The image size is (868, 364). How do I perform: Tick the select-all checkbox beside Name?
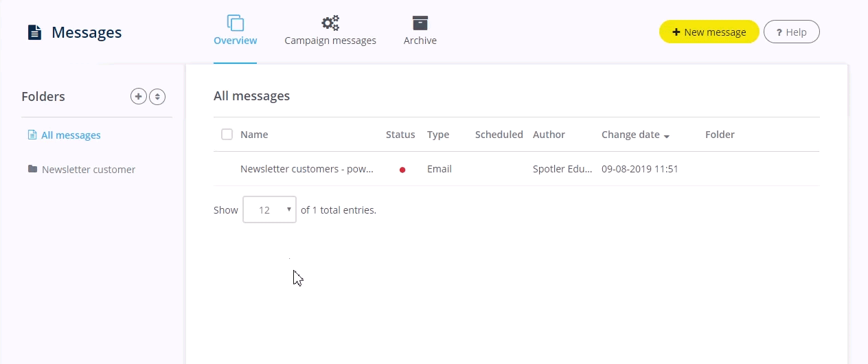click(x=227, y=135)
